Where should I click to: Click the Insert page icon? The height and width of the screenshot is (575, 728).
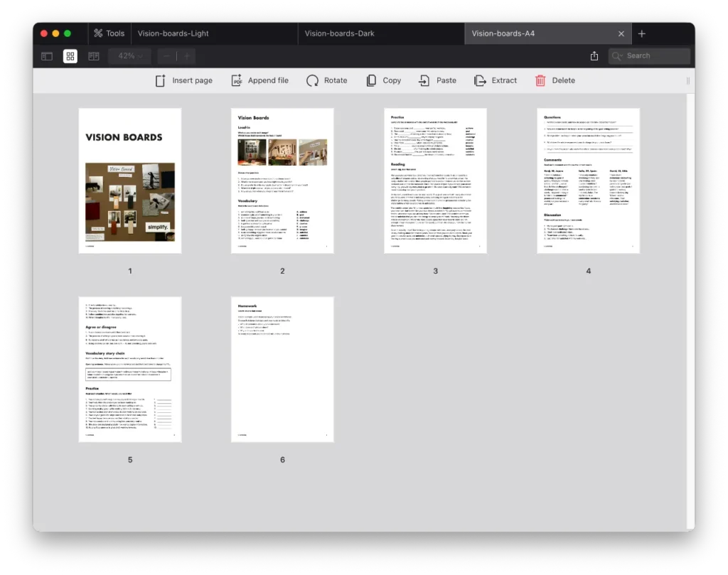(x=159, y=80)
